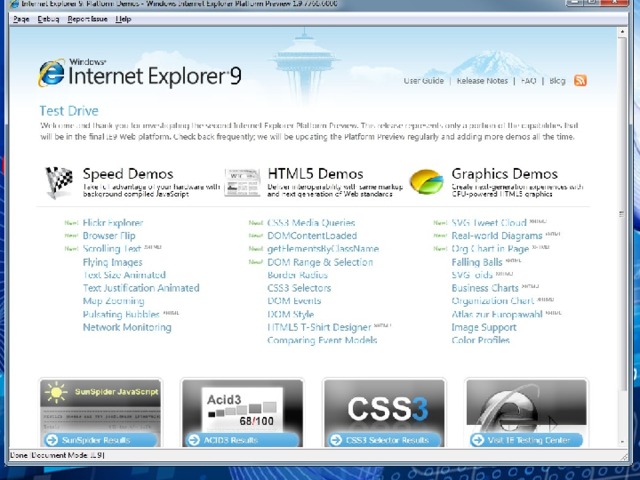The height and width of the screenshot is (480, 640).
Task: Open the Browser Flip demo
Action: point(109,236)
